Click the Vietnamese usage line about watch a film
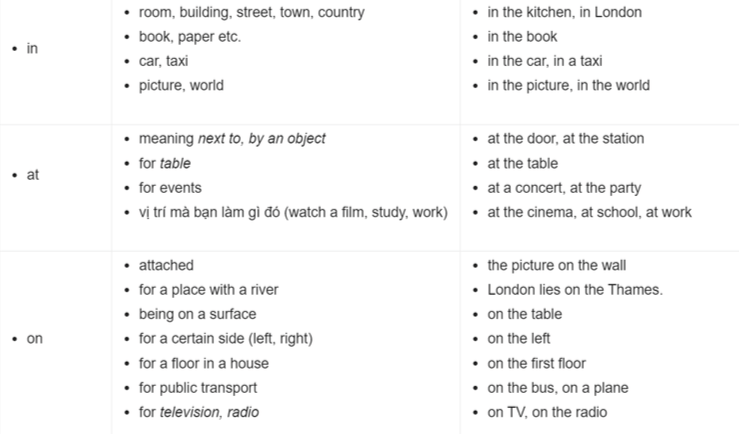This screenshot has width=739, height=434. click(293, 212)
